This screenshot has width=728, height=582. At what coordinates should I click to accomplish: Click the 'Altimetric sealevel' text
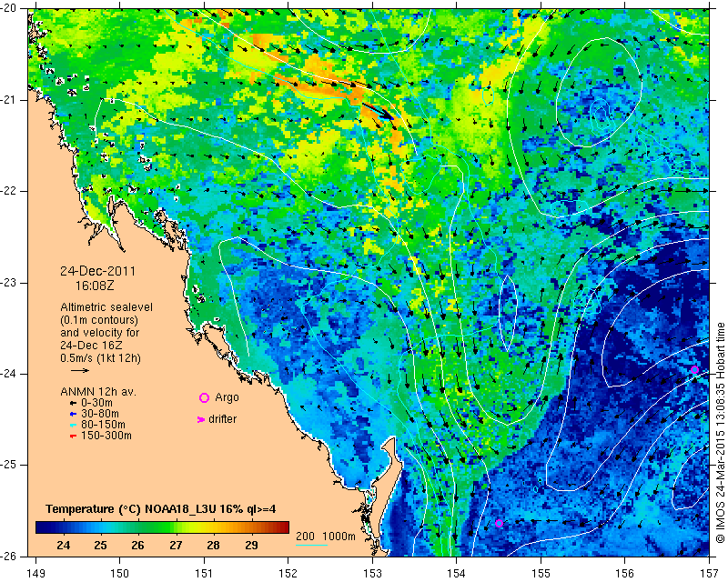106,307
